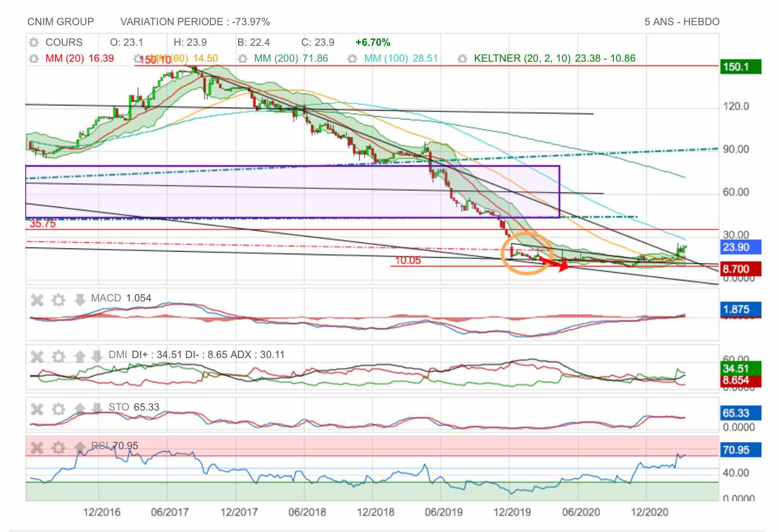Click the 12/2020 date on time axis
The height and width of the screenshot is (532, 779).
[x=649, y=512]
